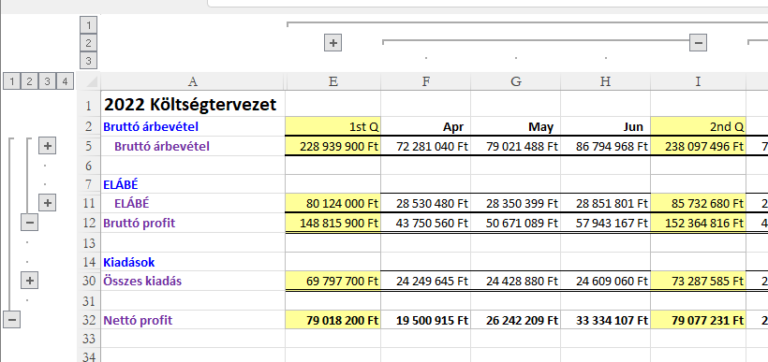Select row 31 header
The width and height of the screenshot is (768, 362).
point(89,300)
